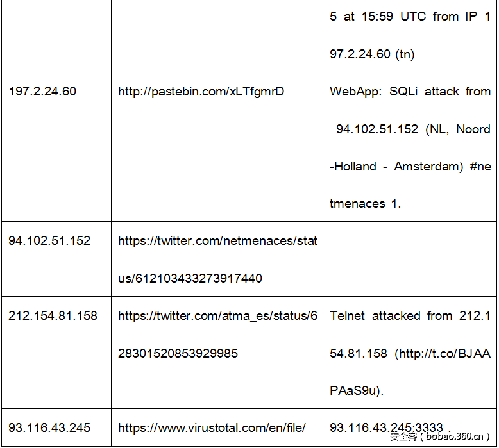
Task: Click the empty cell above the pastebin link
Action: [x=217, y=35]
